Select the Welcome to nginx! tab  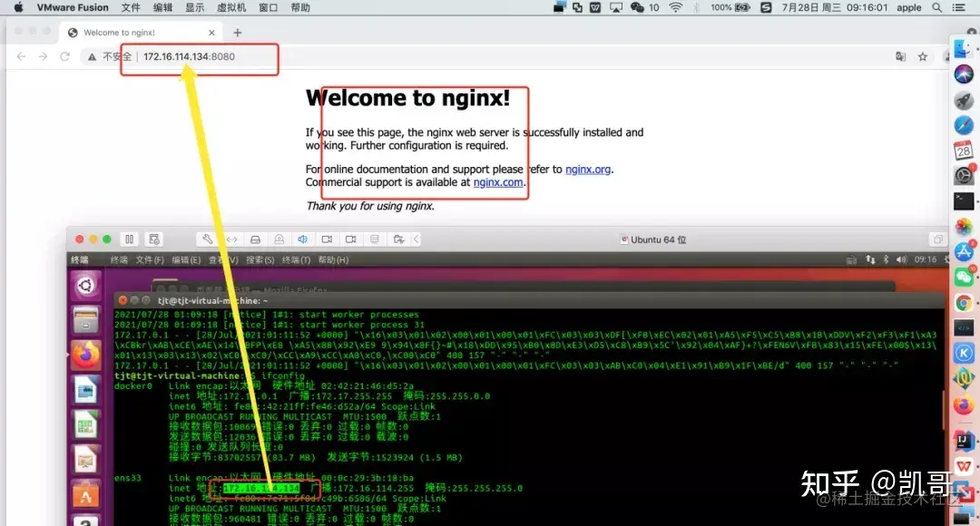click(x=142, y=33)
